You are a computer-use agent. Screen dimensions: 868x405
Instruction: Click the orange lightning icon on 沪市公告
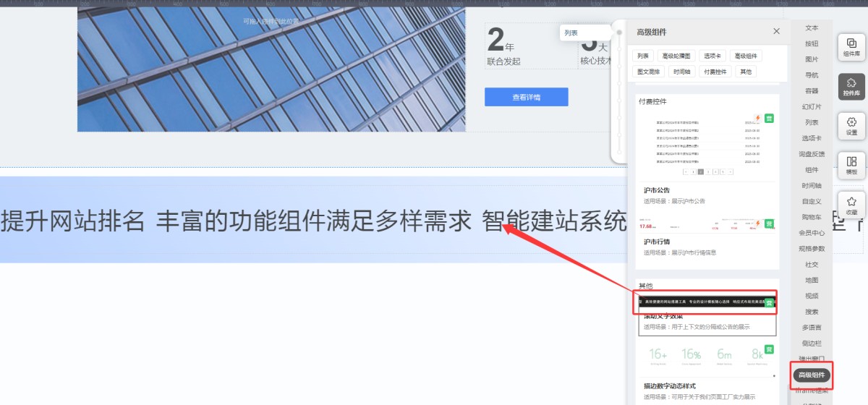click(758, 118)
